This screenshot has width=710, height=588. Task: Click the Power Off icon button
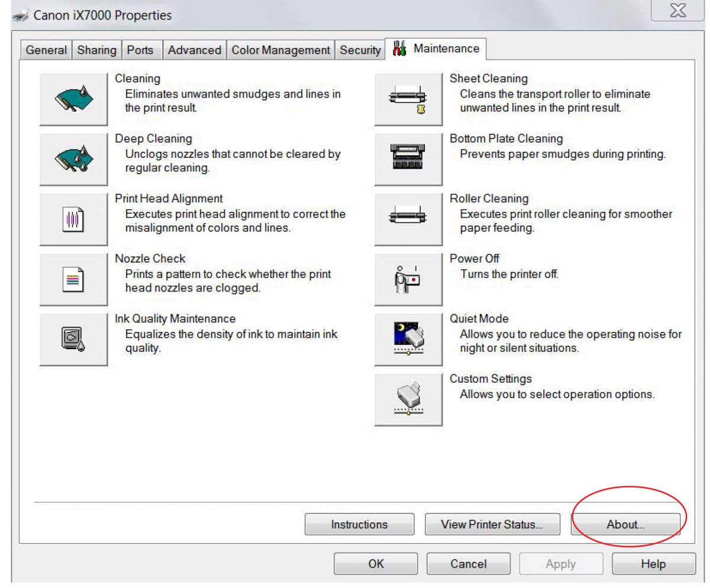click(408, 280)
